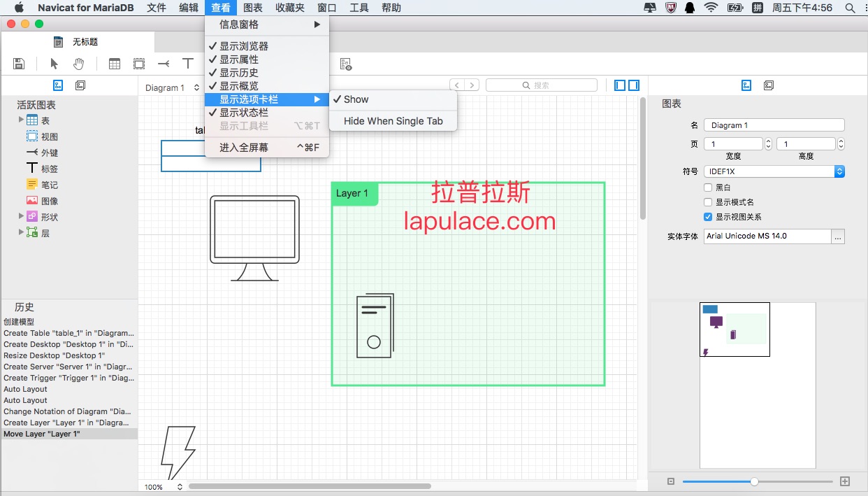Toggle the right sidebar pane button
The height and width of the screenshot is (496, 868).
coord(634,85)
